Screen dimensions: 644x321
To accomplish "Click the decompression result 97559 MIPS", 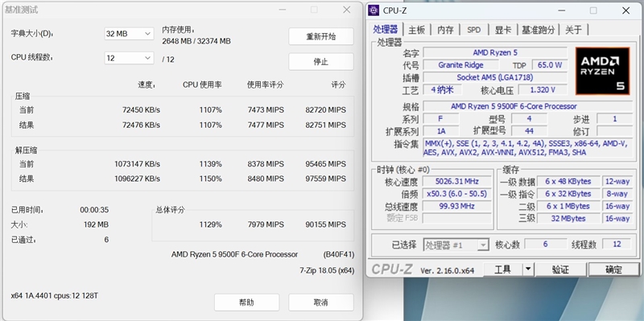I will (x=326, y=179).
